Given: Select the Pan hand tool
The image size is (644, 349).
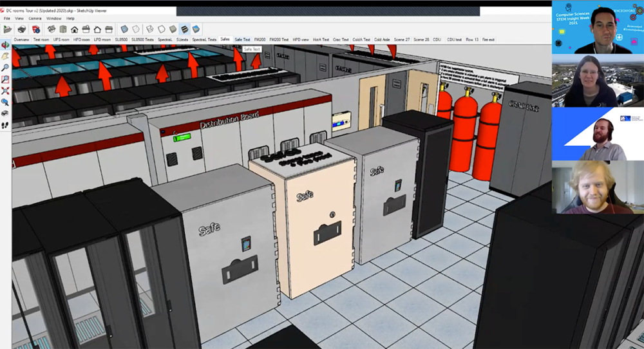Looking at the screenshot, I should [x=5, y=56].
